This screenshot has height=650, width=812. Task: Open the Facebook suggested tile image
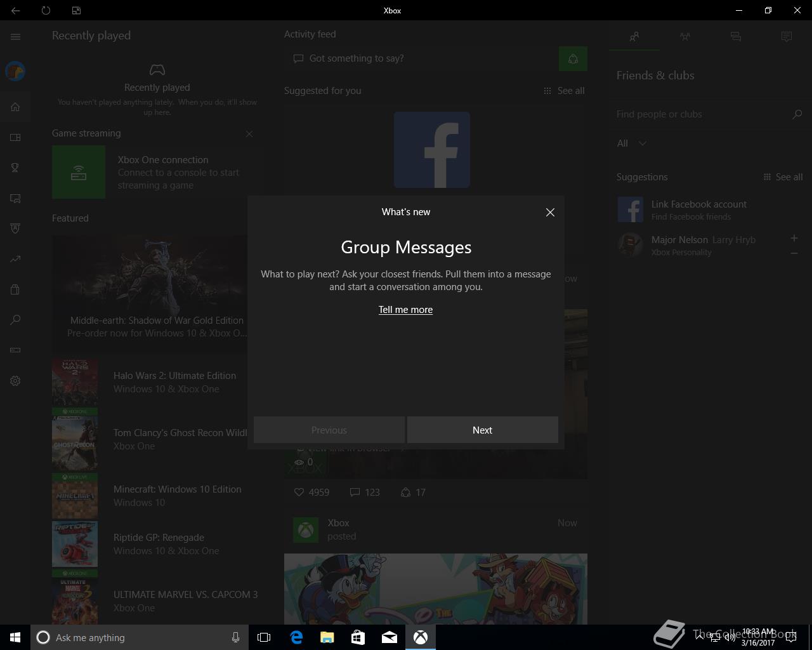tap(432, 150)
